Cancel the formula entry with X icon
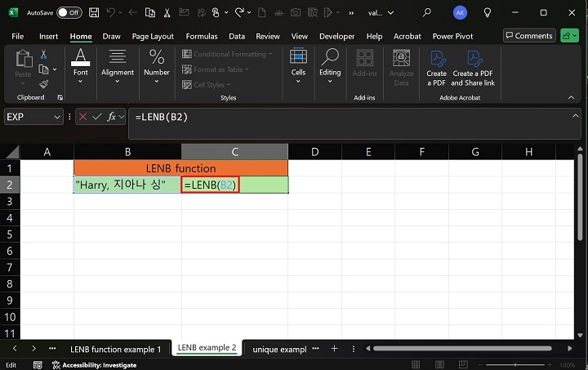Screen dimensions: 588x370 coord(82,117)
